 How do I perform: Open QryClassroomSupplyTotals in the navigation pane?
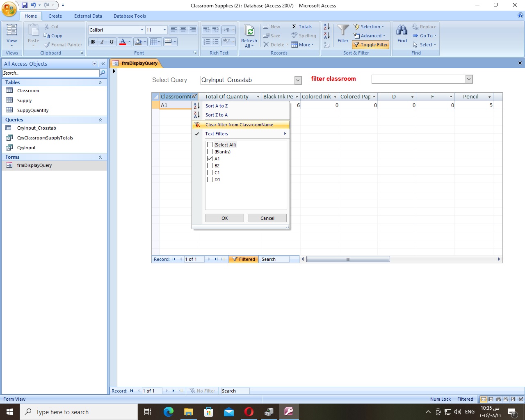[x=45, y=138]
